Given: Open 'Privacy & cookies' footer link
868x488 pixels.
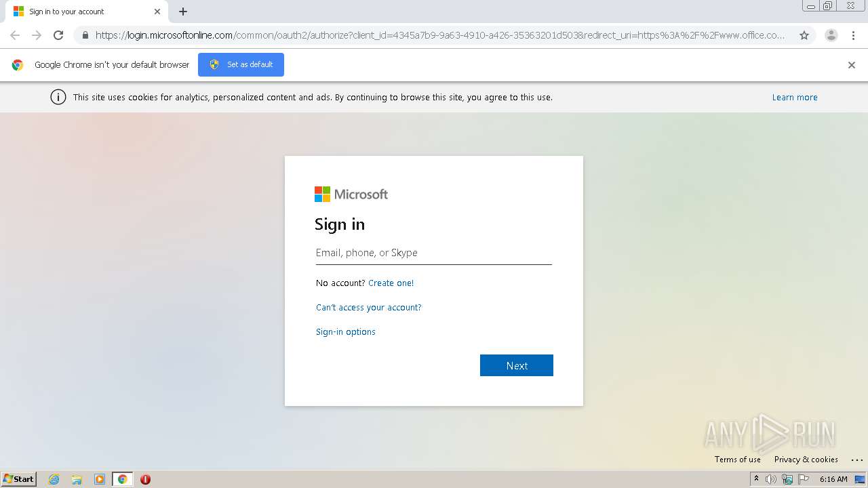Looking at the screenshot, I should [x=806, y=460].
